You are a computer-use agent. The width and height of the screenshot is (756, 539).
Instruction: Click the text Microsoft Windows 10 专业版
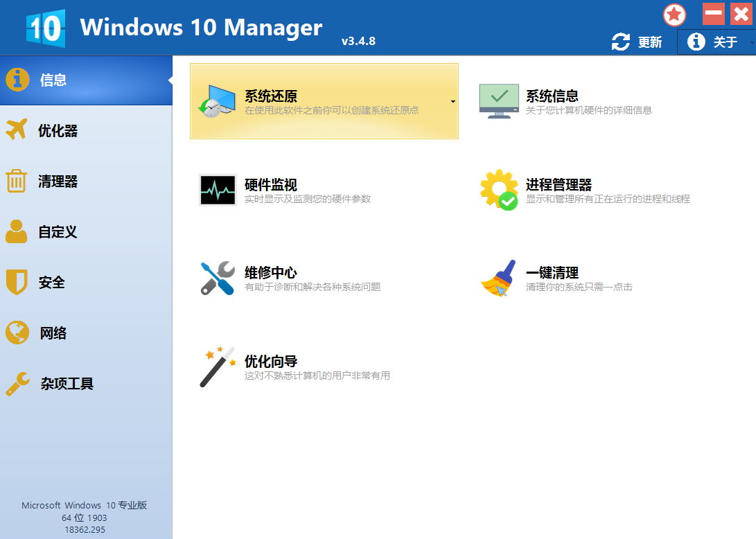click(85, 505)
